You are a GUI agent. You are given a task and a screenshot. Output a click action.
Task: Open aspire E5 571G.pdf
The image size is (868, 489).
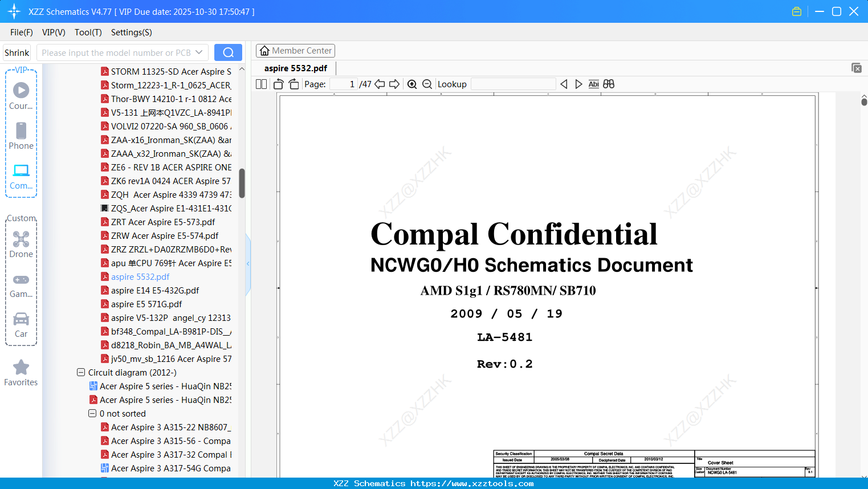146,304
